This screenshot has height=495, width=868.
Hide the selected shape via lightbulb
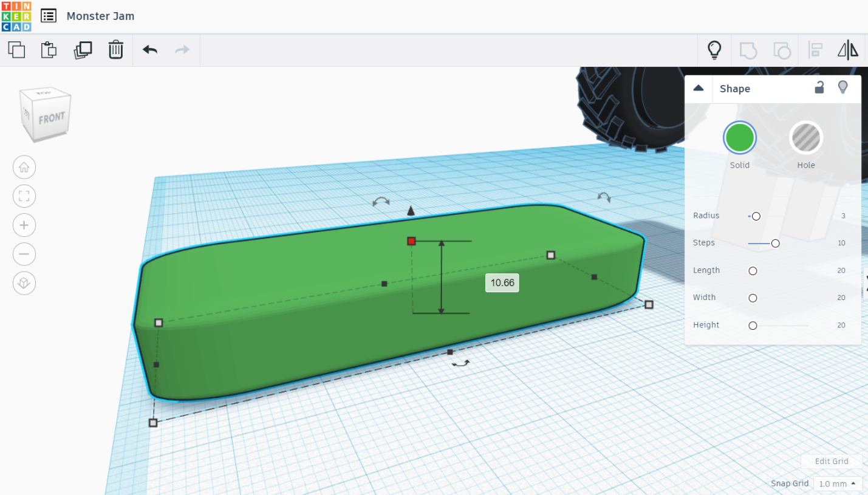click(x=842, y=87)
